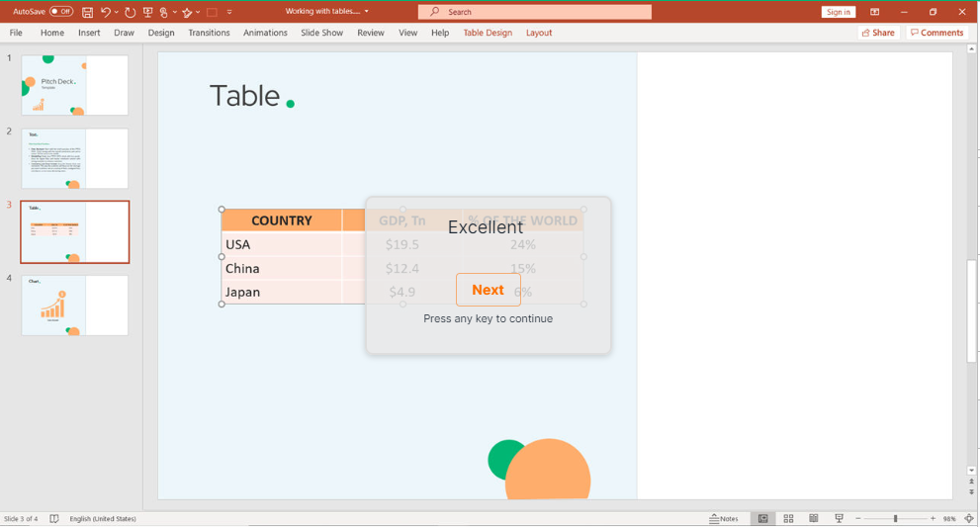Click the search magnifier icon

tap(434, 12)
